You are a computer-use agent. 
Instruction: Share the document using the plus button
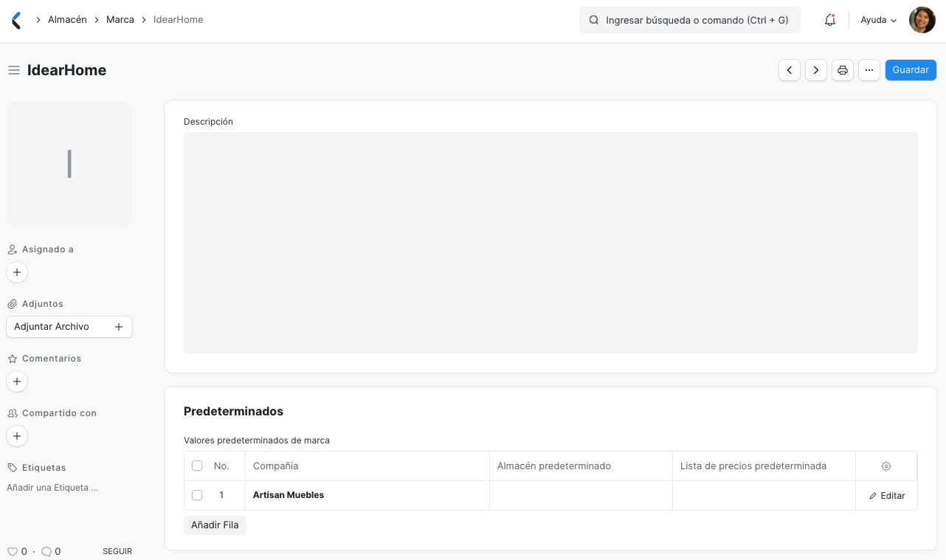(17, 436)
